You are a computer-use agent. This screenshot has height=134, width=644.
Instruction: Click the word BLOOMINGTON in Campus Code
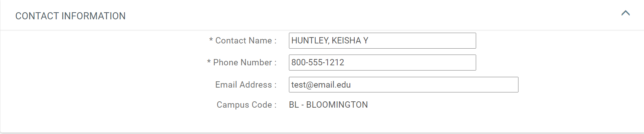[337, 105]
